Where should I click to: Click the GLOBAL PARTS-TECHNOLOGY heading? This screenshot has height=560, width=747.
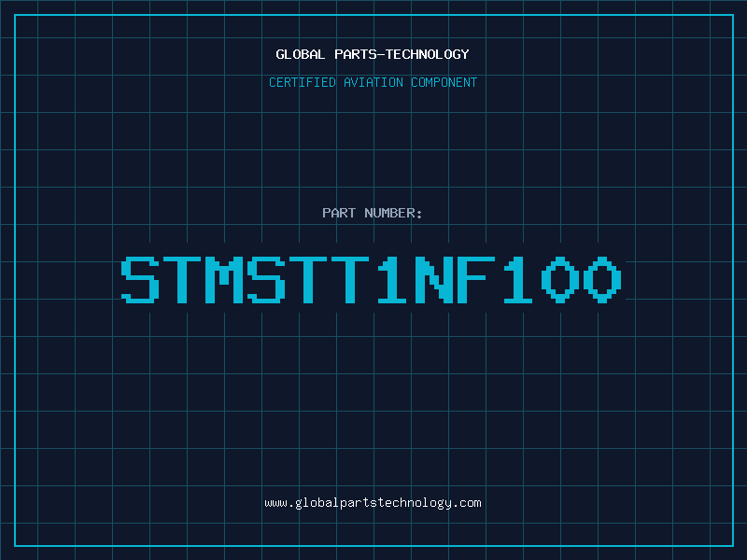373,54
